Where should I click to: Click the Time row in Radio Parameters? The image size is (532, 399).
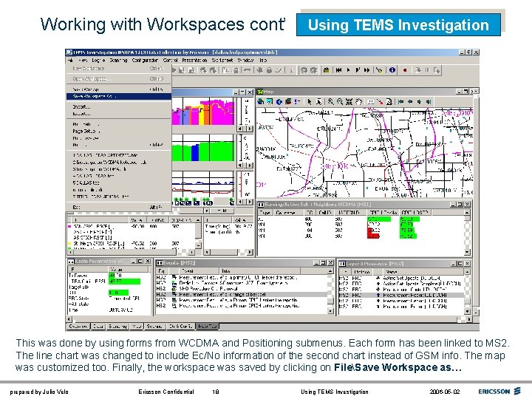pos(109,310)
